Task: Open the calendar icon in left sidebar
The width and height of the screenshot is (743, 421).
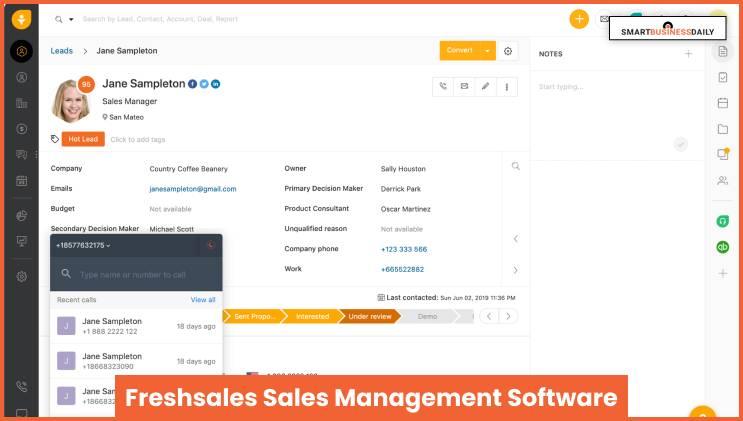Action: tap(21, 181)
